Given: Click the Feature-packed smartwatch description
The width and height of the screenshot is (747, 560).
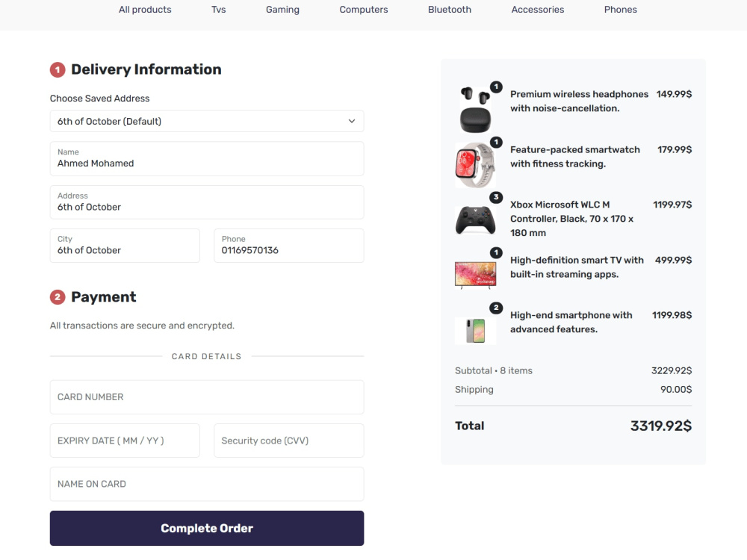Looking at the screenshot, I should coord(575,157).
